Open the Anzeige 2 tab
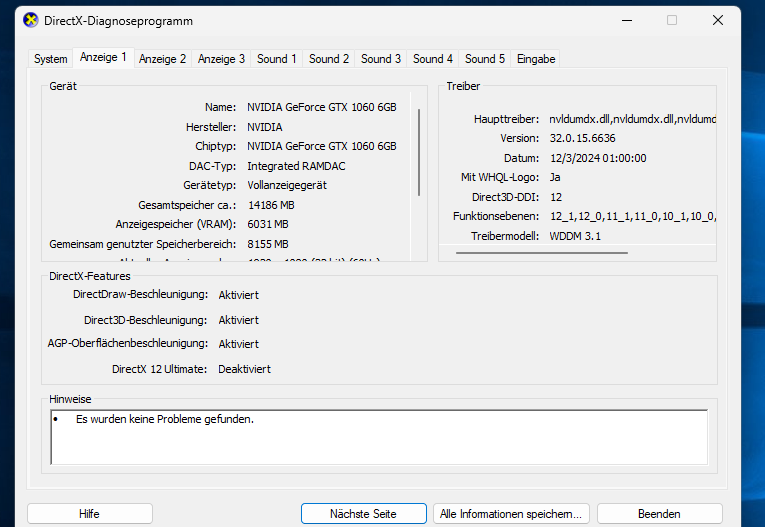Screen dimensions: 765x527 [162, 59]
